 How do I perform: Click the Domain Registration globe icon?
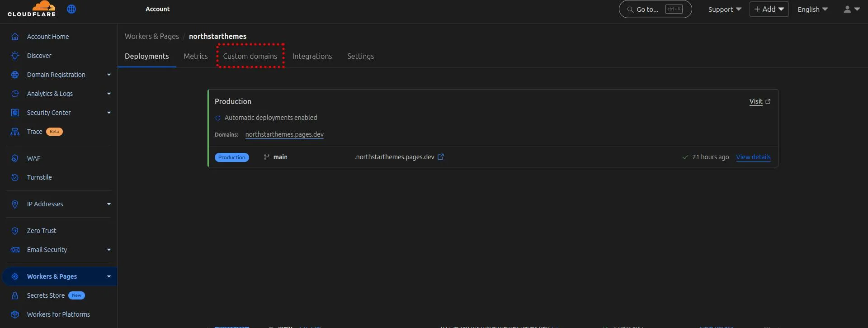tap(15, 75)
